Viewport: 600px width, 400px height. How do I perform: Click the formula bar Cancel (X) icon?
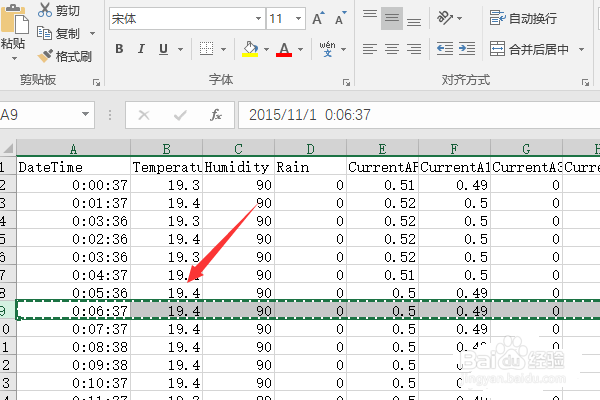144,115
